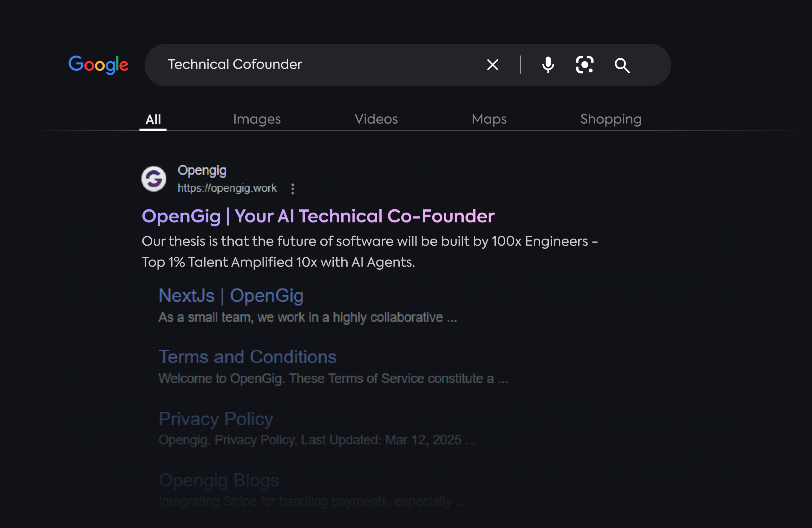The height and width of the screenshot is (528, 812).
Task: Click the Opengig site name label
Action: [202, 170]
